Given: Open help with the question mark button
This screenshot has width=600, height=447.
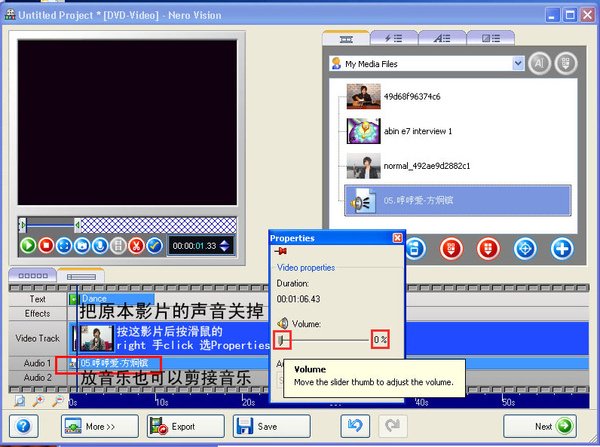Looking at the screenshot, I should pyautogui.click(x=24, y=426).
